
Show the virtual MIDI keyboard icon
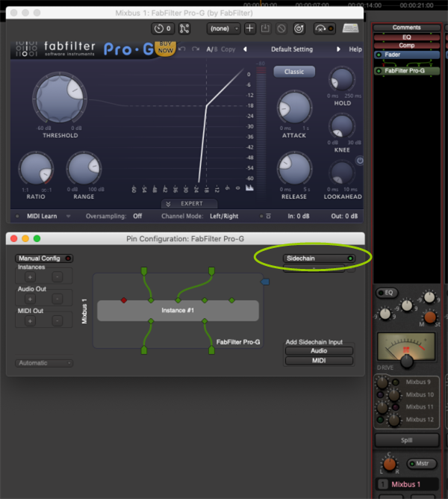350,28
